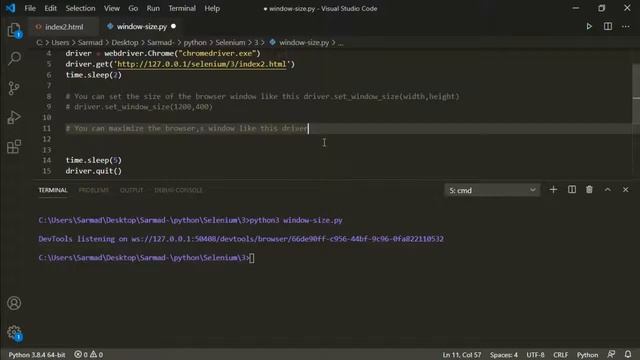Open the Help menu
The height and width of the screenshot is (360, 640).
click(212, 8)
